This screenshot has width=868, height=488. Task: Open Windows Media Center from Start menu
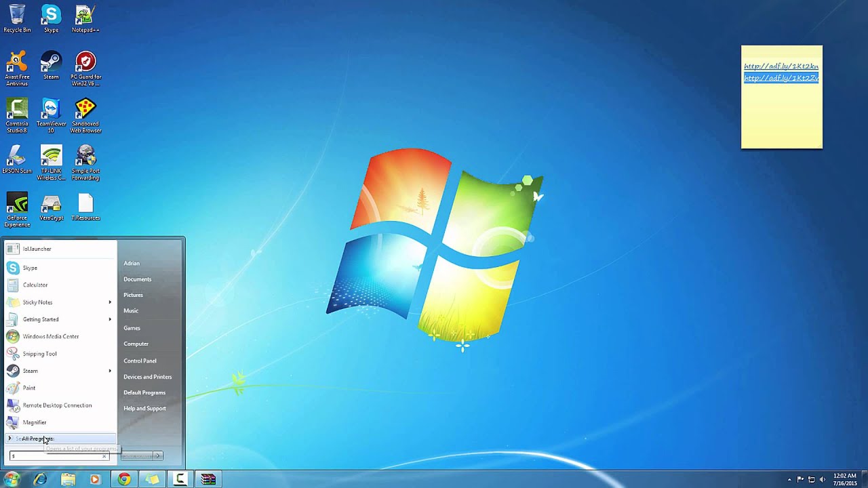click(60, 336)
